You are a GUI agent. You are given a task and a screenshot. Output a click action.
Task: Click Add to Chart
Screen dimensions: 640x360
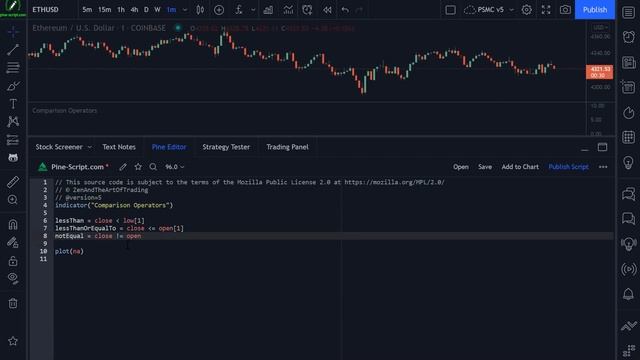point(520,167)
